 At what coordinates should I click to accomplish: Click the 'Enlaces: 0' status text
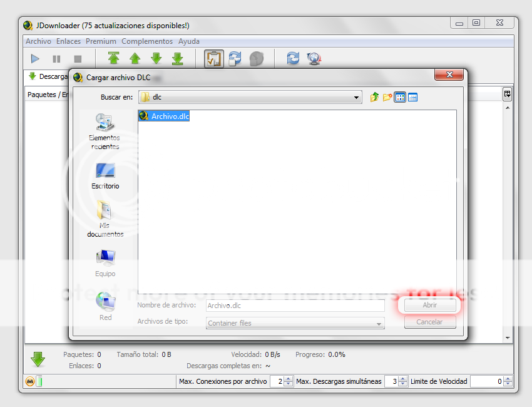[85, 366]
